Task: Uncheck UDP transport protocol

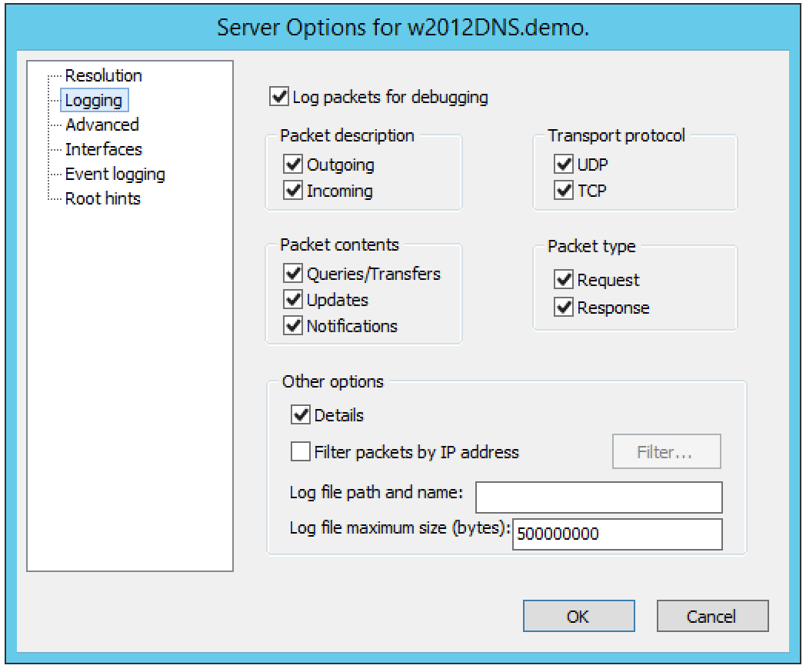Action: point(564,165)
